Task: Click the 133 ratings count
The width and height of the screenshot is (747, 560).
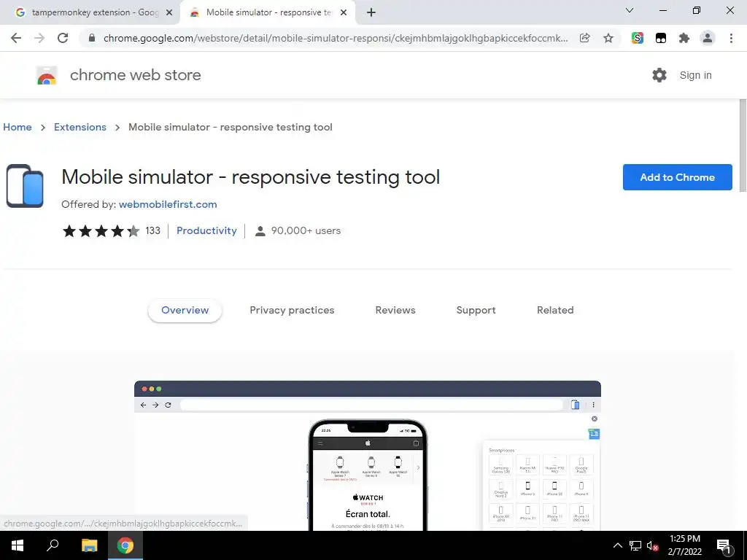Action: pos(152,231)
